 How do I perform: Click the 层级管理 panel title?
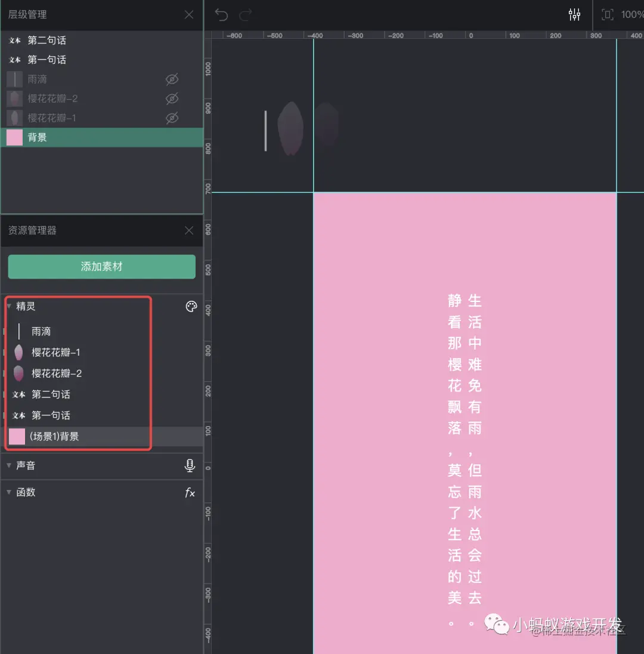click(28, 14)
